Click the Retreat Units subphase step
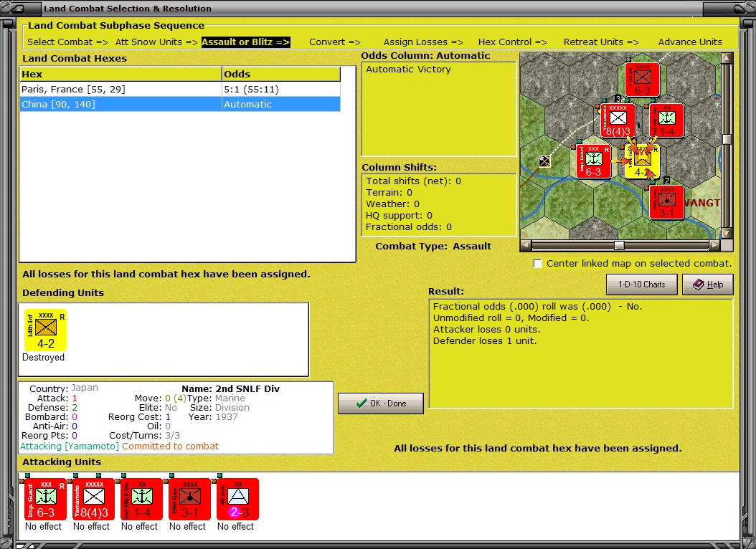The width and height of the screenshot is (756, 549). coord(601,42)
